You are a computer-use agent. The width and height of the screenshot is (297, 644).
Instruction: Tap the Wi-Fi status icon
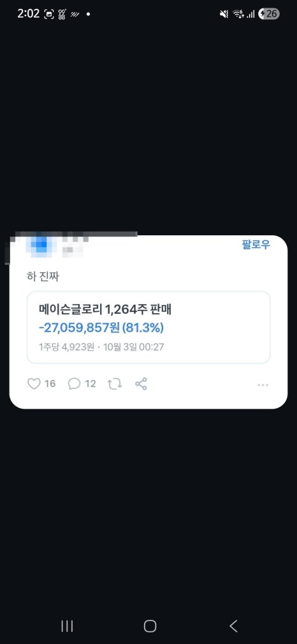click(x=238, y=15)
